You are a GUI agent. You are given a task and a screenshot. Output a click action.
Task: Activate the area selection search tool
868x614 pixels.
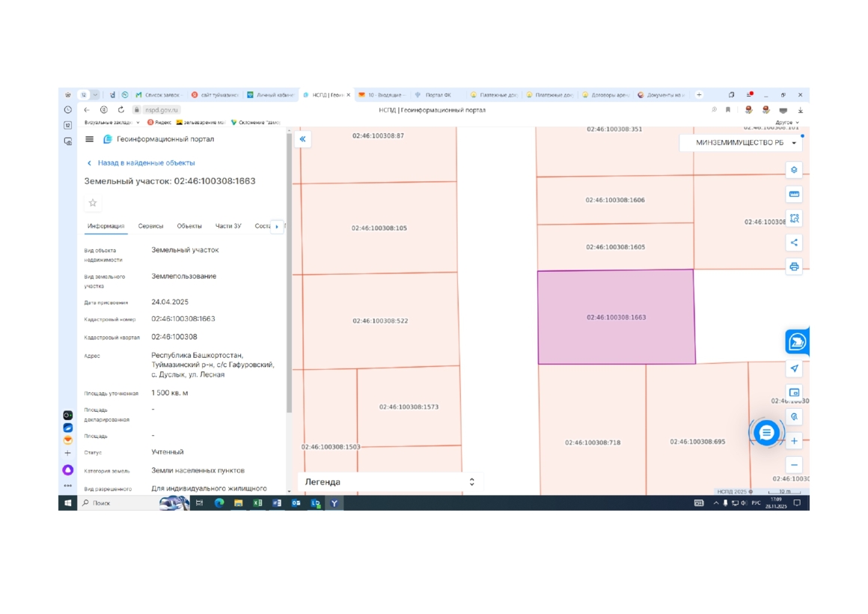pyautogui.click(x=794, y=219)
